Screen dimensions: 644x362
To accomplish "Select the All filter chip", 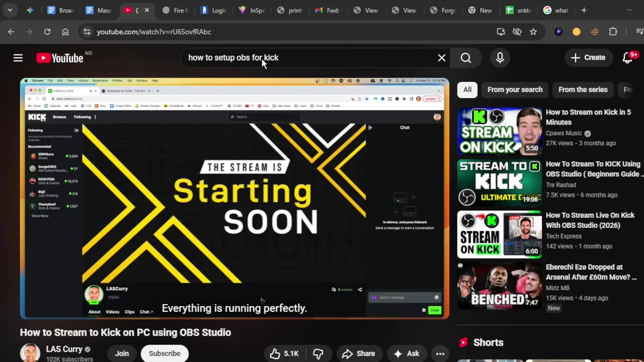I will [467, 89].
